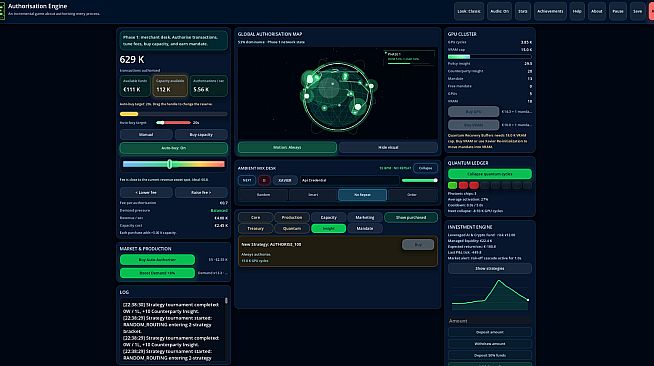Switch to the Marketing upgrades tab

click(365, 217)
